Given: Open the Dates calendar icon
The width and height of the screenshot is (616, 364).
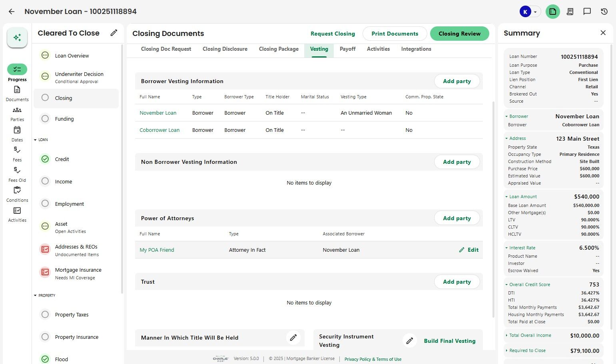Looking at the screenshot, I should [x=17, y=130].
